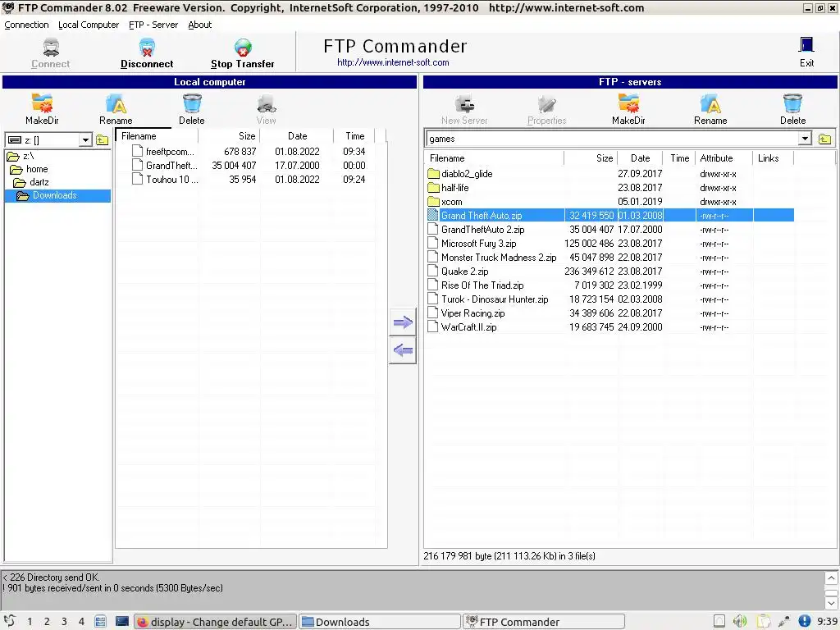Open the FTP - Server menu
The width and height of the screenshot is (840, 630).
(x=153, y=25)
